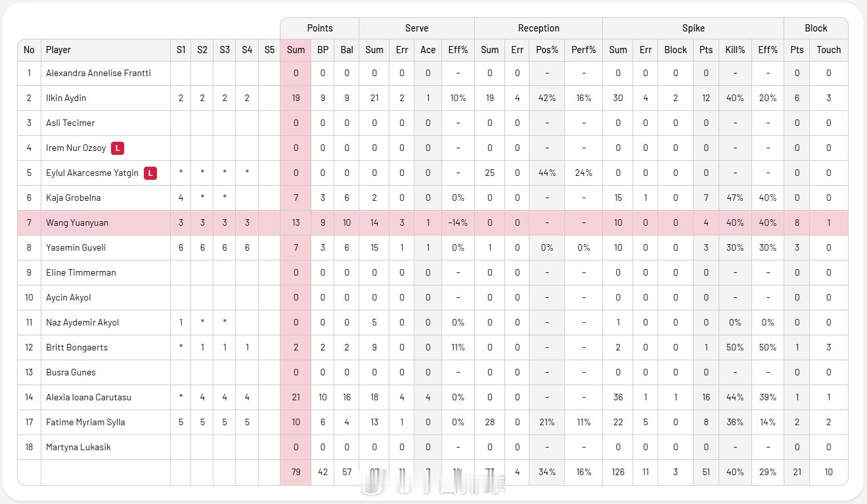
Task: Select the Points group header
Action: click(x=319, y=28)
